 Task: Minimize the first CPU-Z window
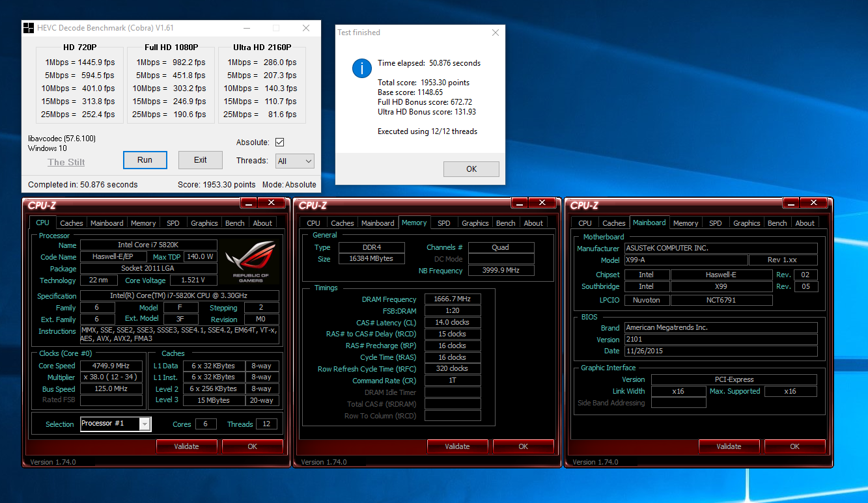(249, 203)
